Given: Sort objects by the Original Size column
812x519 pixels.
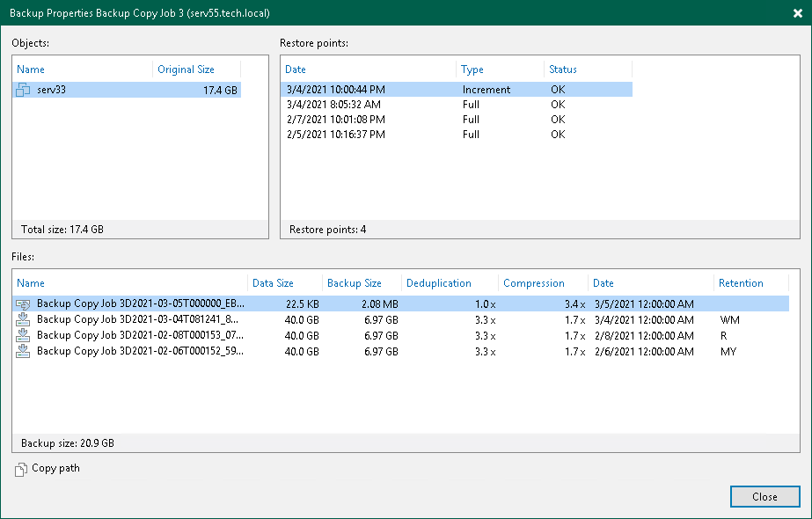Looking at the screenshot, I should [187, 69].
